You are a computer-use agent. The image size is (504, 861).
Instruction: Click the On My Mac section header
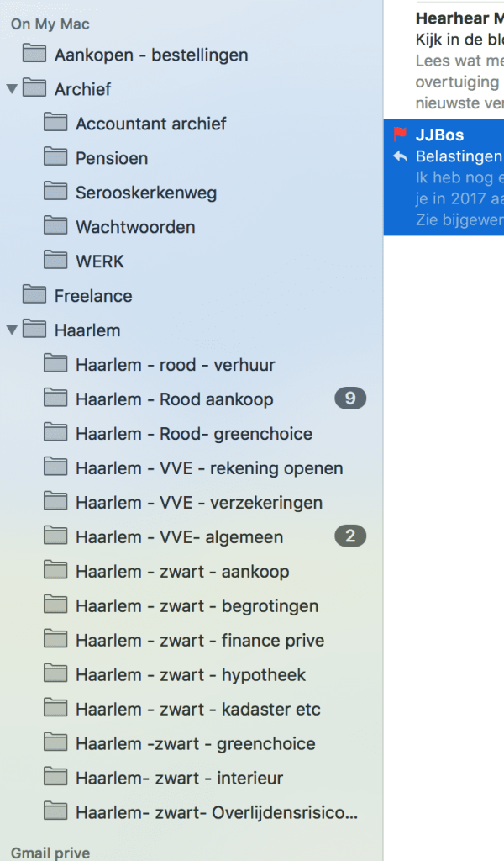[50, 24]
